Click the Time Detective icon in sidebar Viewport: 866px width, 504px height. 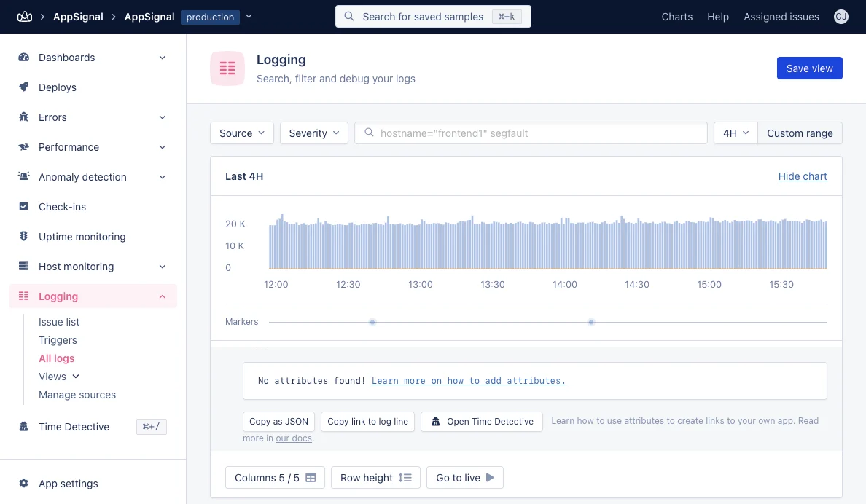[24, 426]
